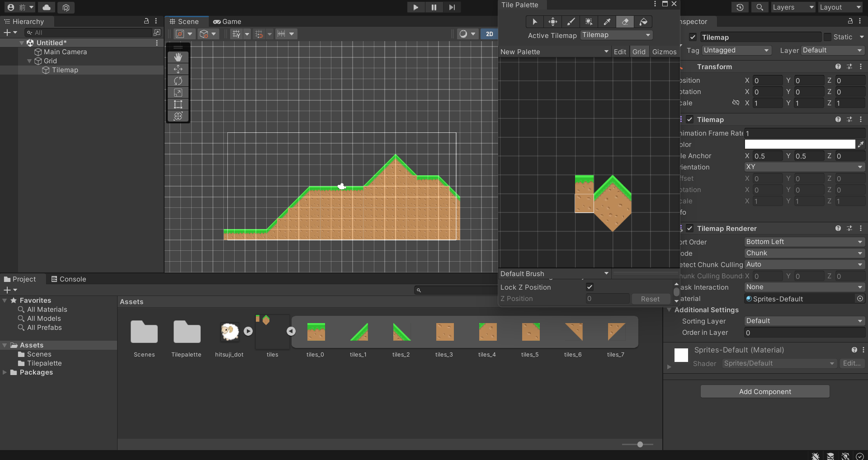
Task: Select the tiles_3 sprite asset
Action: tap(444, 332)
